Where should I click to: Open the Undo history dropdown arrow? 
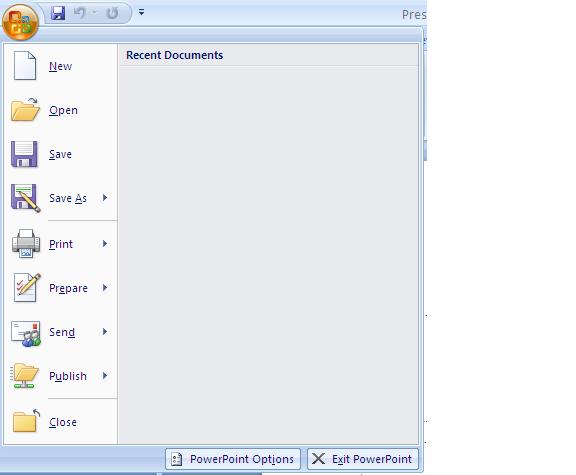pyautogui.click(x=95, y=12)
